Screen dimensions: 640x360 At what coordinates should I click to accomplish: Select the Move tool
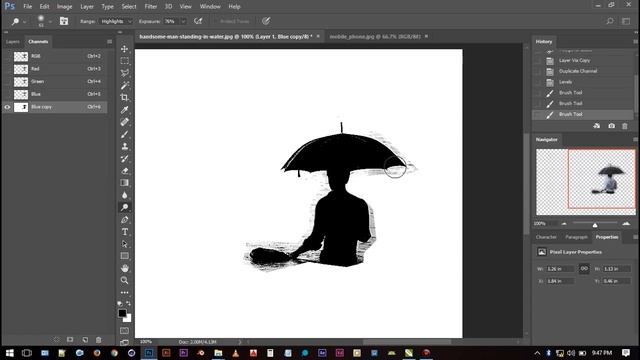tap(124, 49)
